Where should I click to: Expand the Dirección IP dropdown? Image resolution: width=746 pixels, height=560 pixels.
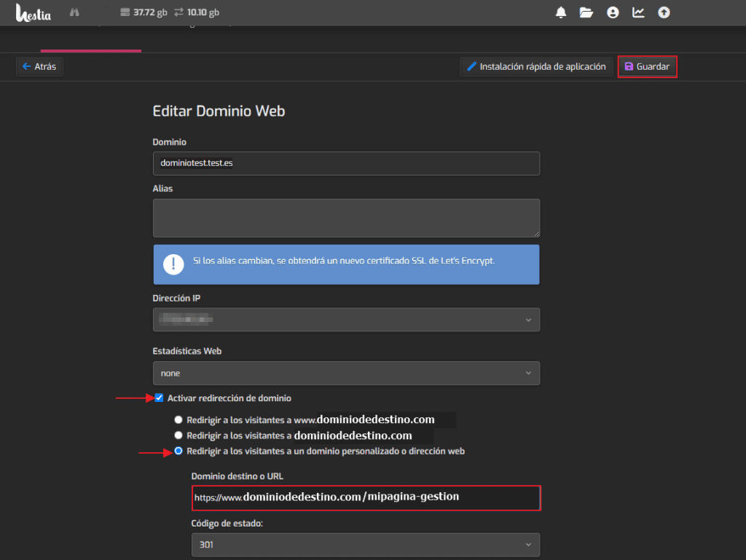346,320
